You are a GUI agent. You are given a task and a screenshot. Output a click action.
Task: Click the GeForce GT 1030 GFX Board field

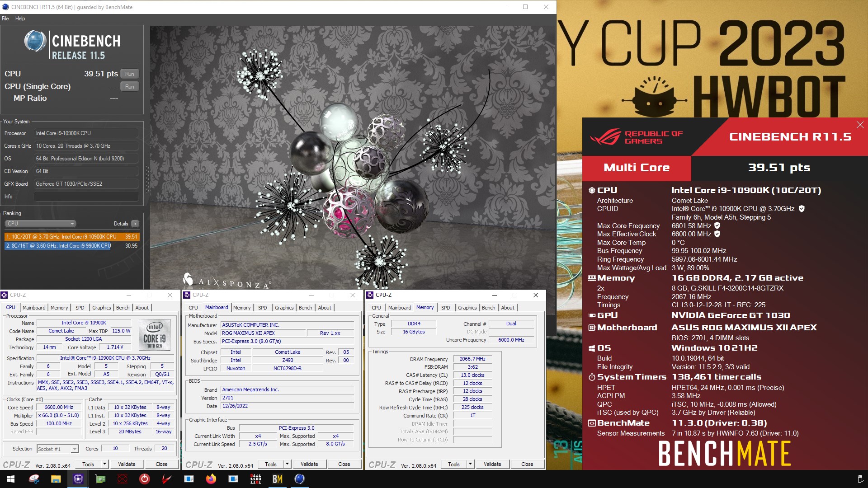click(86, 184)
